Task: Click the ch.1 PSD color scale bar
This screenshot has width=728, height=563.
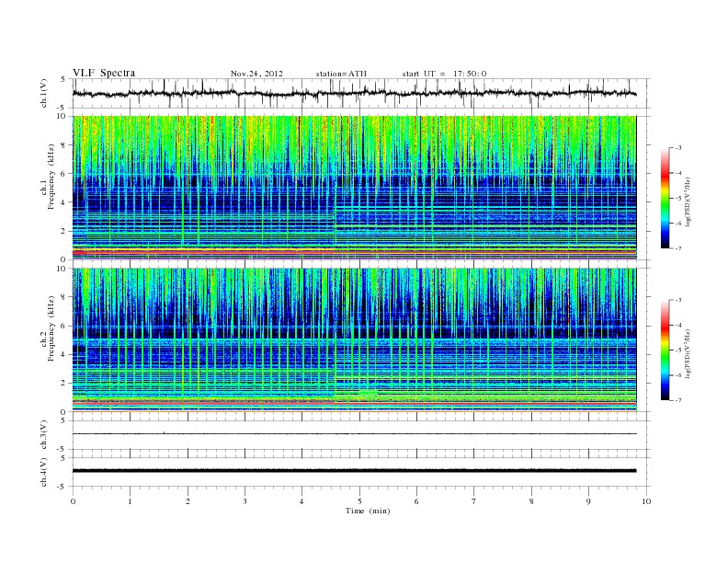Action: [x=665, y=198]
